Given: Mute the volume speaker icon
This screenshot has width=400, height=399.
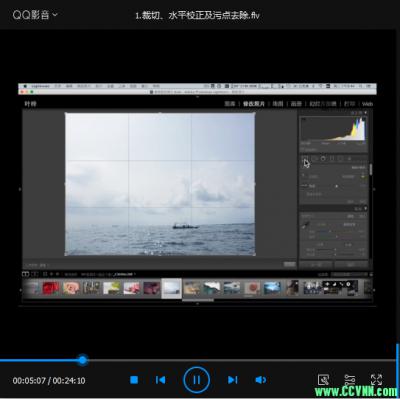Looking at the screenshot, I should 260,380.
